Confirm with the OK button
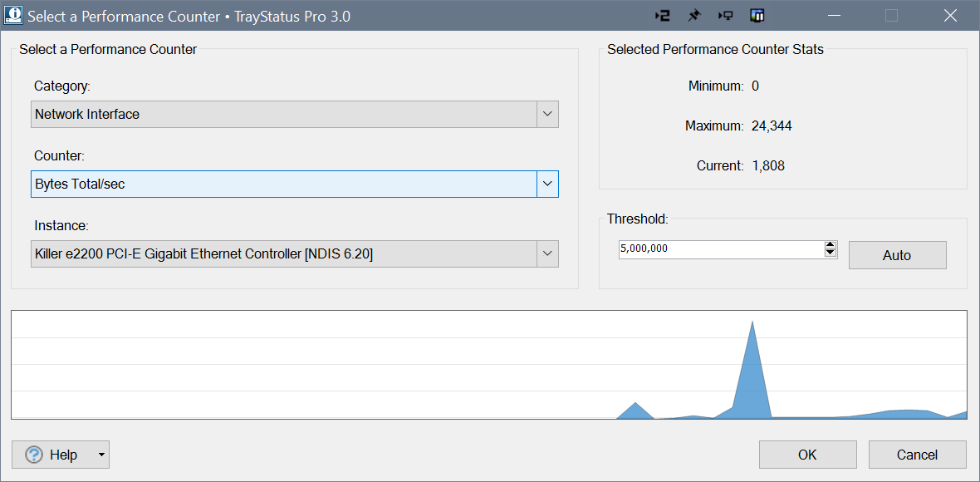 tap(807, 455)
